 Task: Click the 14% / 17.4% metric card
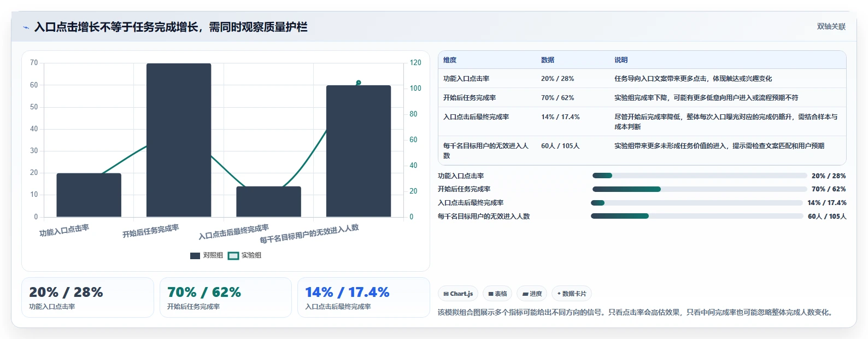(363, 297)
